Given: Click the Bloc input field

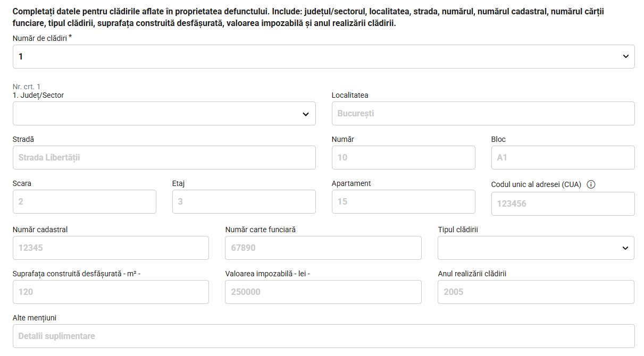Looking at the screenshot, I should coord(563,158).
